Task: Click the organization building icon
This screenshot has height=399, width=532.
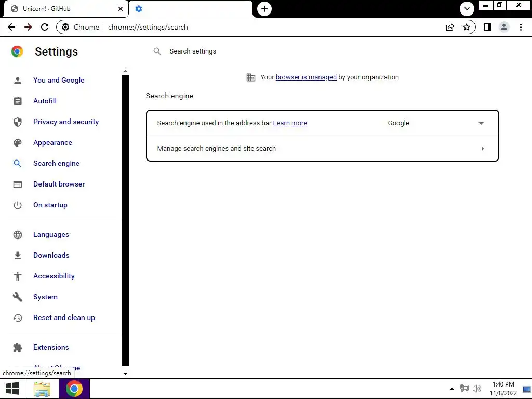Action: click(251, 77)
